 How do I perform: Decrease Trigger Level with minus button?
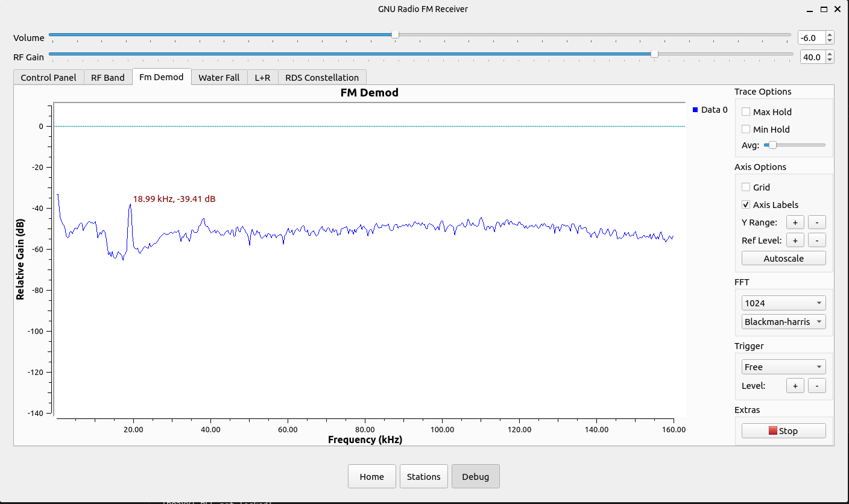coord(816,385)
